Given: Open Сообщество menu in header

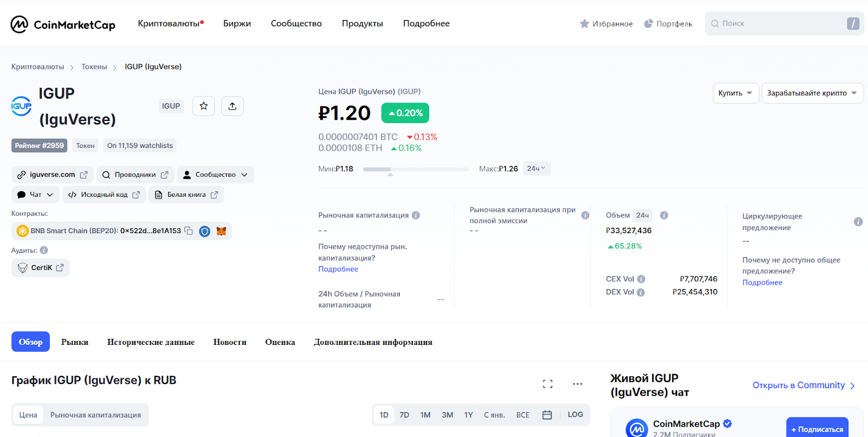Looking at the screenshot, I should [x=296, y=24].
